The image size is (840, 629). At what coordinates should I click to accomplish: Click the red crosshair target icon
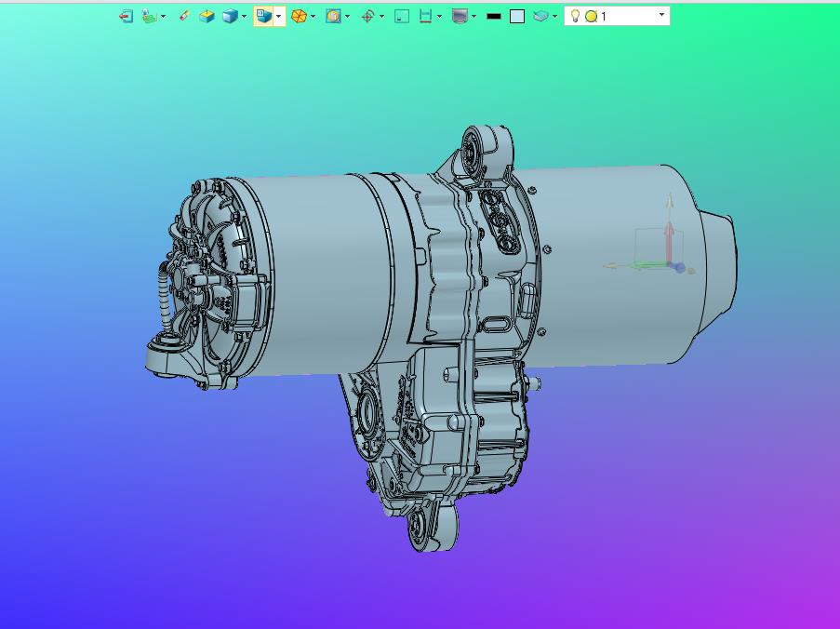(367, 17)
